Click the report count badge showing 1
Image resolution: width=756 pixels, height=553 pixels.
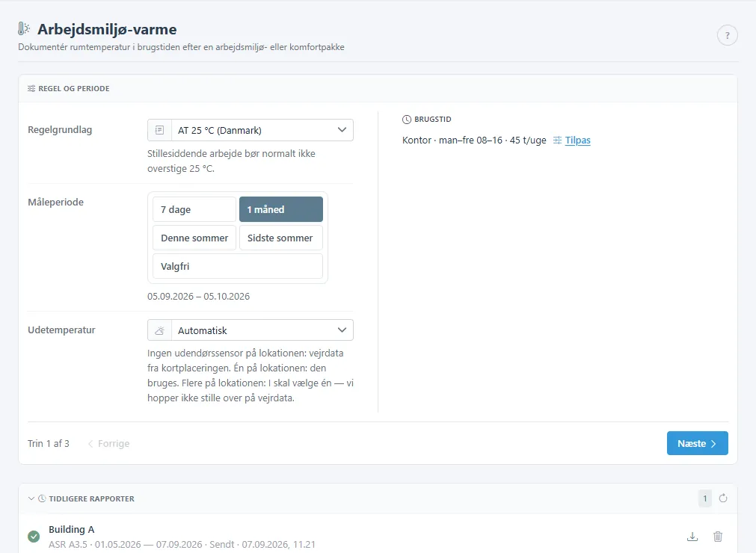click(705, 498)
